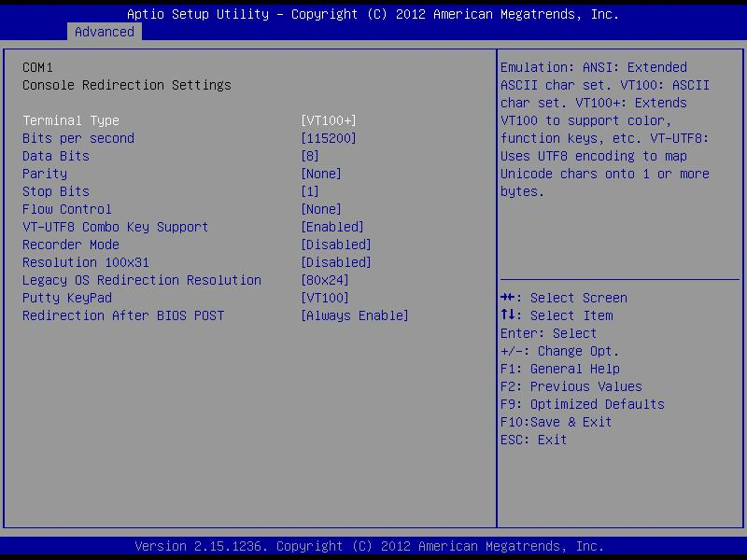Open the Terminal Type [VT100+] option
747x560 pixels.
coord(328,120)
